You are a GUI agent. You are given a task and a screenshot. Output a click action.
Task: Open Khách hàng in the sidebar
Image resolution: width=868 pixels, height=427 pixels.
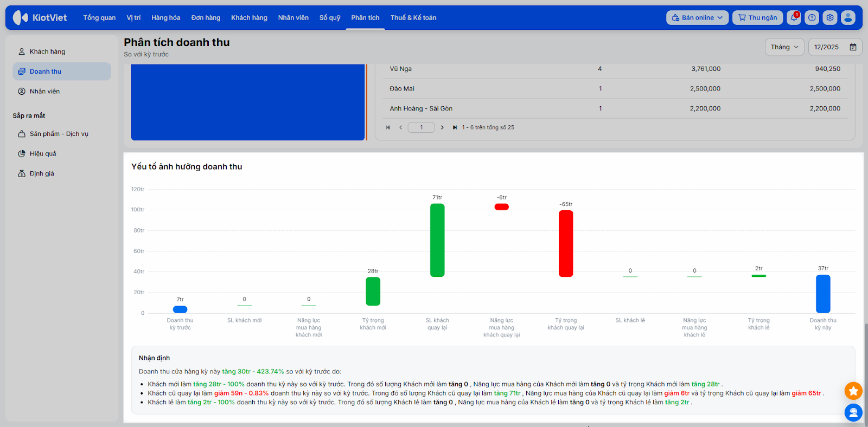pyautogui.click(x=62, y=51)
